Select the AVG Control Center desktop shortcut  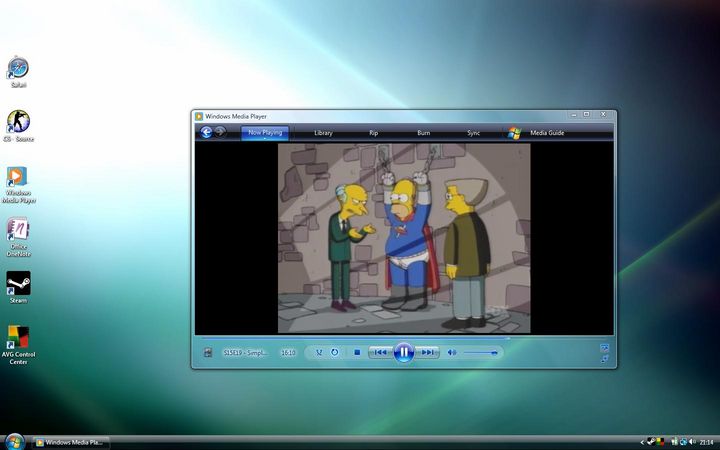tap(18, 345)
